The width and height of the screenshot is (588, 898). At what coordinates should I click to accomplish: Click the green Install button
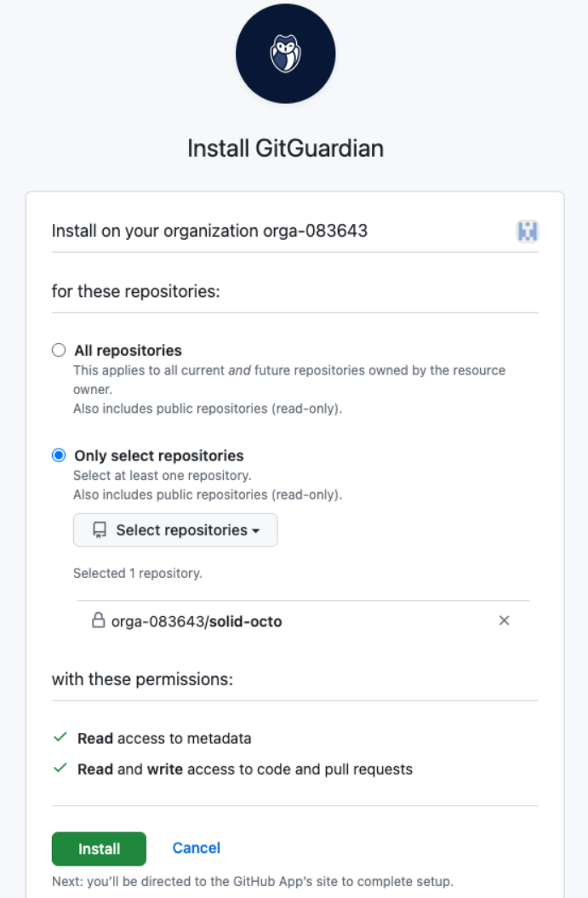click(99, 849)
